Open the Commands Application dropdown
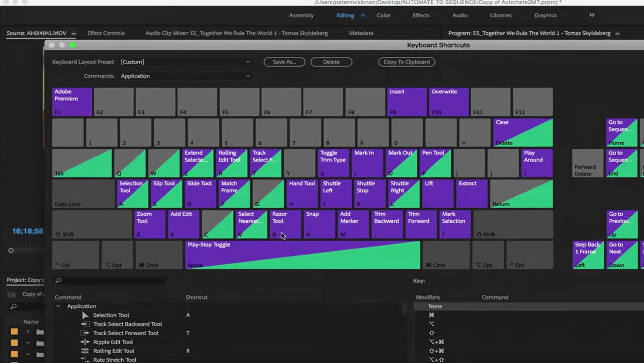644x363 pixels. (x=186, y=76)
